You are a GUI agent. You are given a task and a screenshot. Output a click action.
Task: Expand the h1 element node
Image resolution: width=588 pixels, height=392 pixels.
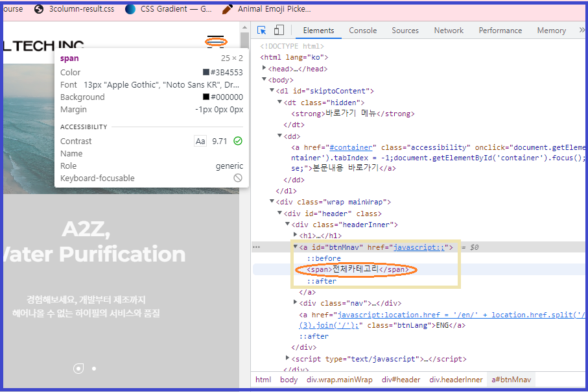(295, 235)
